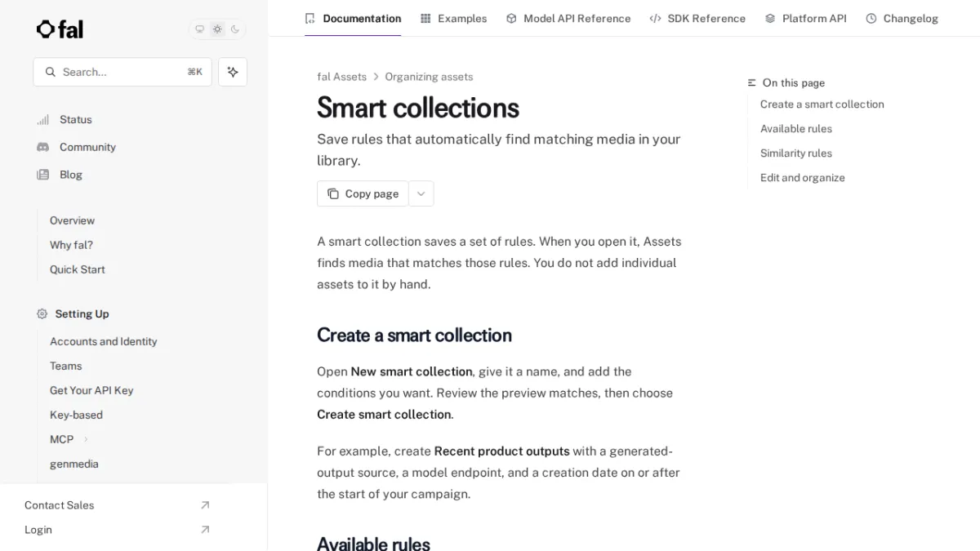The image size is (980, 551).
Task: Open the MCP sidebar item
Action: pyautogui.click(x=61, y=439)
